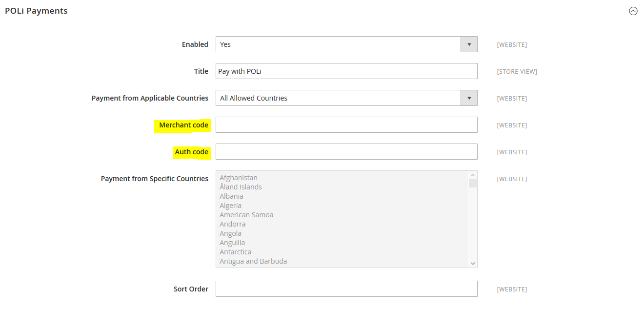Focus the Auth code field
644x311 pixels.
tap(346, 152)
